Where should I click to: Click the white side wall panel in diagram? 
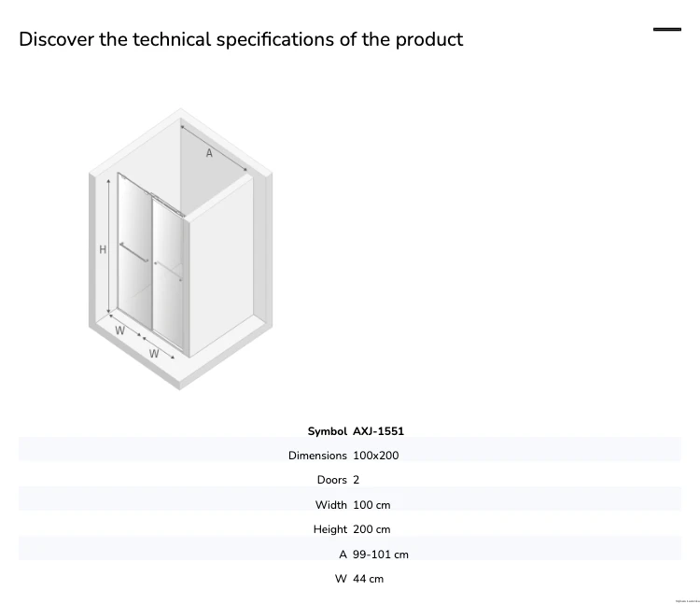click(221, 266)
